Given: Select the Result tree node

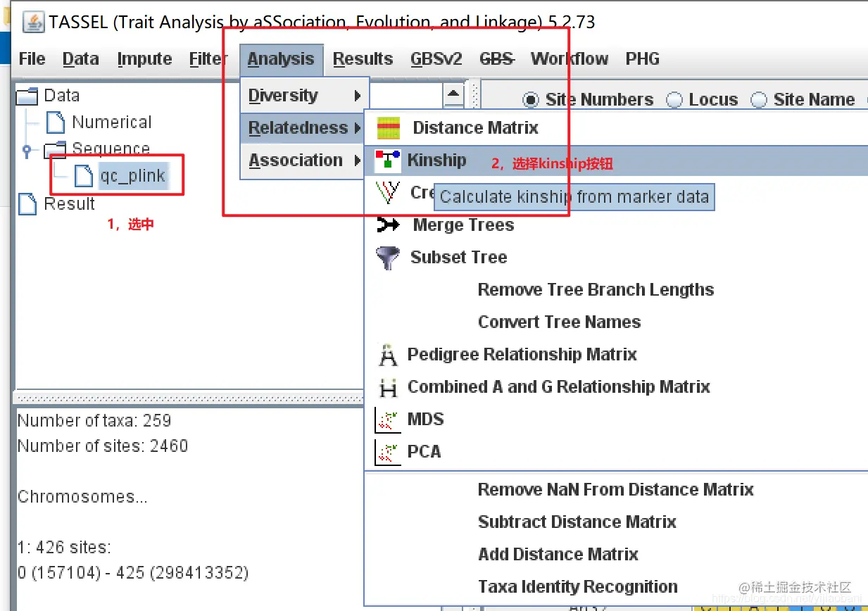Looking at the screenshot, I should click(69, 204).
